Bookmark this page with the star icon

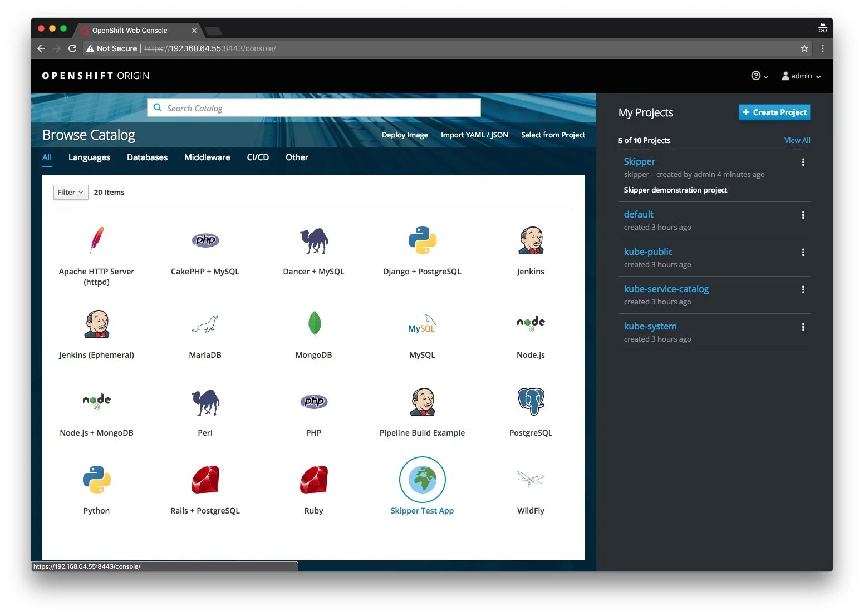804,48
